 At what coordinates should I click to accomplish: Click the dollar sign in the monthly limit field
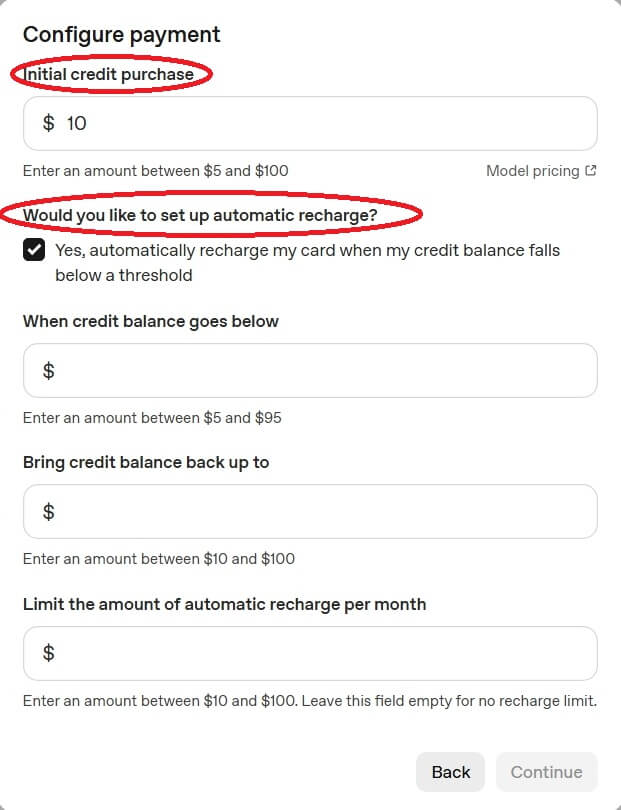pyautogui.click(x=48, y=653)
